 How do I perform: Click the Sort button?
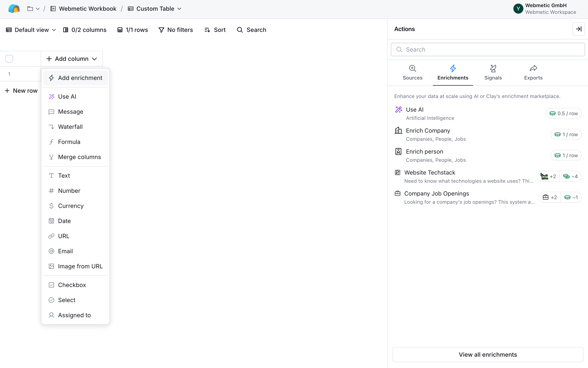coord(215,30)
